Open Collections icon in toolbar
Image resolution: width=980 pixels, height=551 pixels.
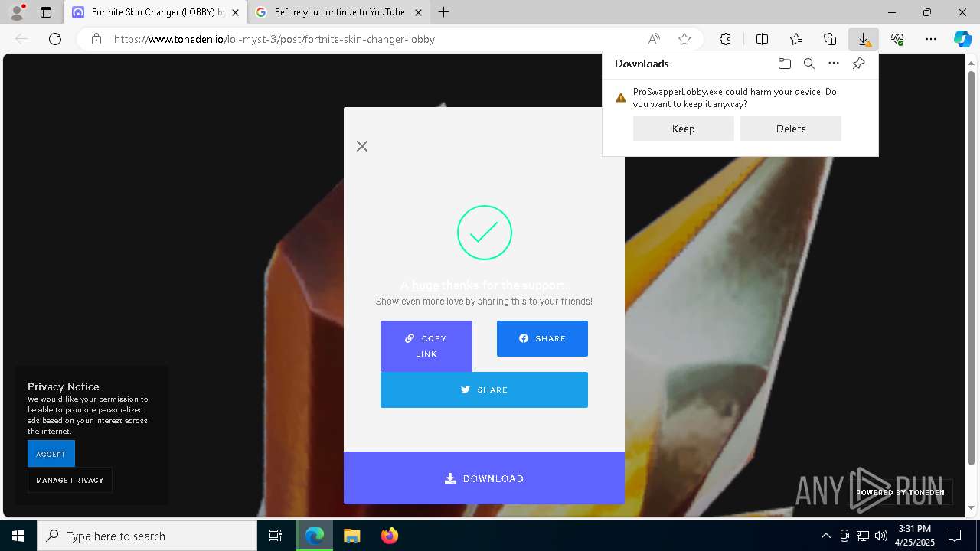[830, 39]
